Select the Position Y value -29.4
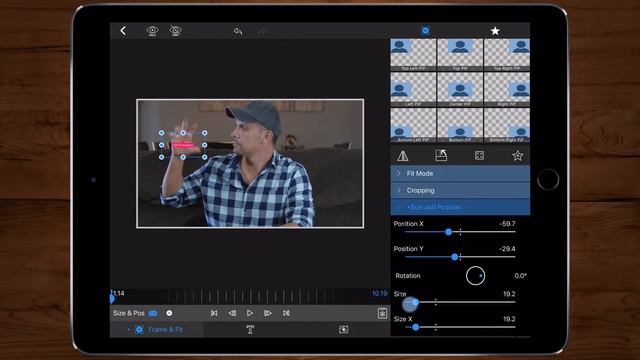This screenshot has width=640, height=360. coord(507,249)
